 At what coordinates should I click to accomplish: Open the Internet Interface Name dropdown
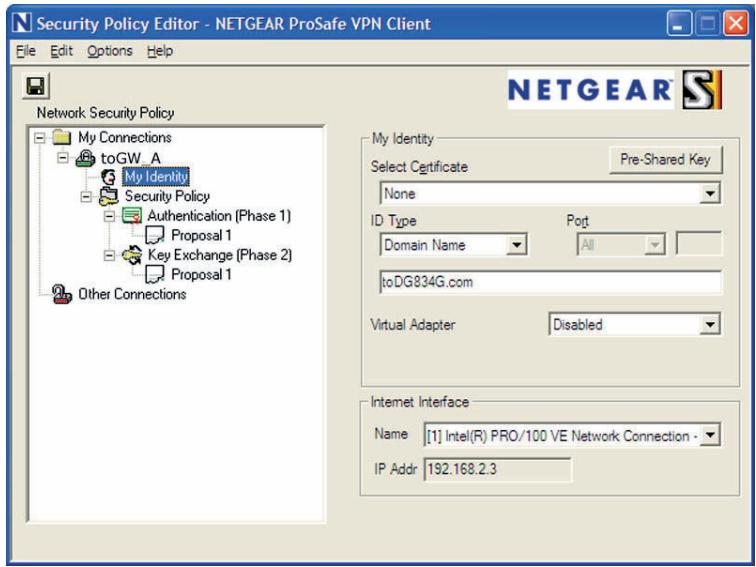(x=710, y=435)
